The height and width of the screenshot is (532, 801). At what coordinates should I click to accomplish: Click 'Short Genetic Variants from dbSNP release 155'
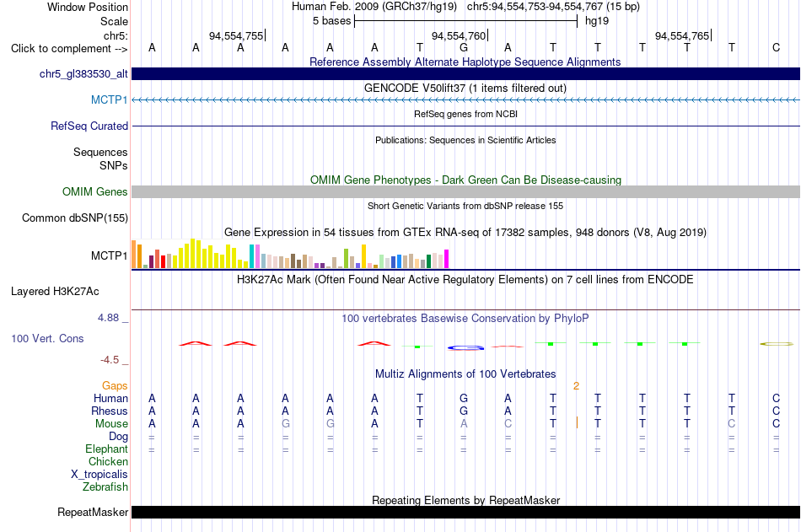coord(465,206)
